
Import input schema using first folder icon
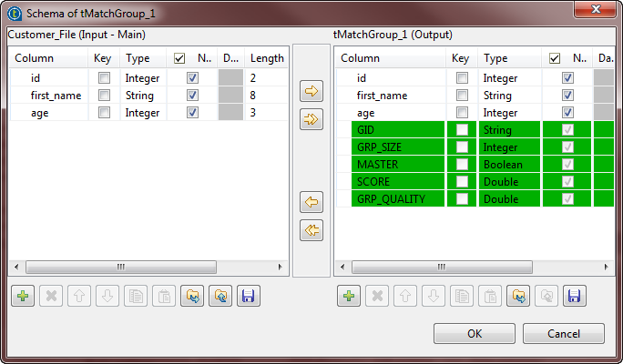[190, 296]
